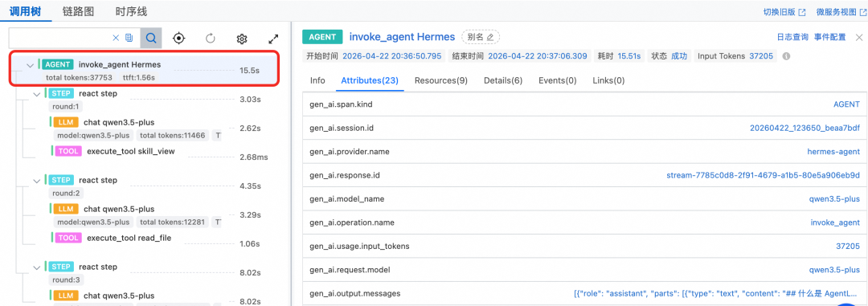
Task: Click the start time 2026-04-22 20:36:50.795
Action: coord(392,56)
